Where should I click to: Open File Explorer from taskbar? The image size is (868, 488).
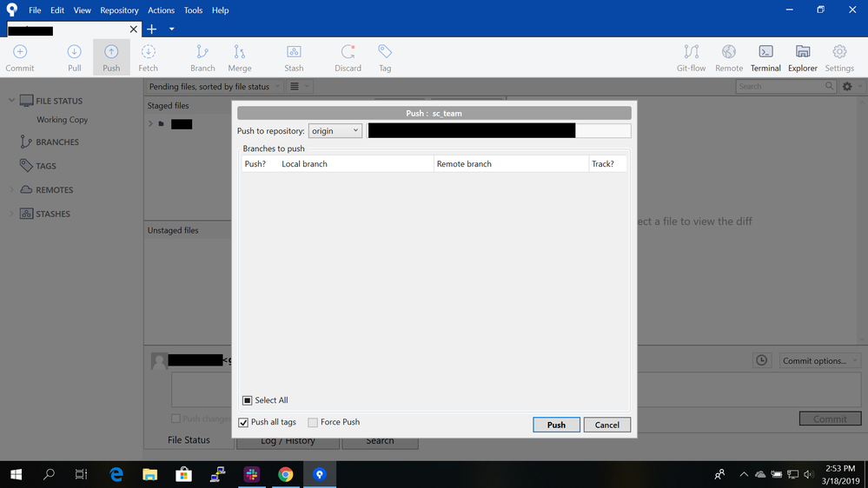click(x=149, y=474)
